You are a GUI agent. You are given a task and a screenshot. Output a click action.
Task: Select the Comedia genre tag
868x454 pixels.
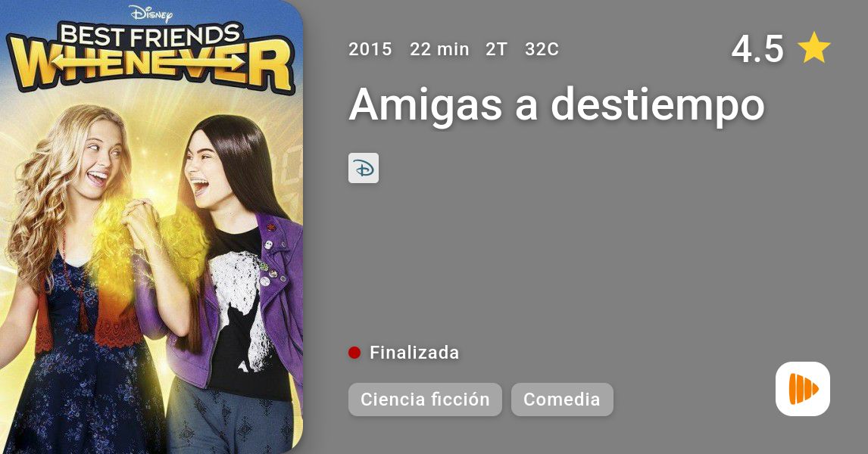click(562, 400)
